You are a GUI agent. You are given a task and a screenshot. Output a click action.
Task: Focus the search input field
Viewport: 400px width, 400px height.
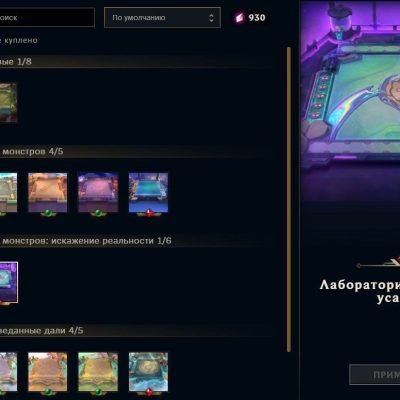coord(47,17)
